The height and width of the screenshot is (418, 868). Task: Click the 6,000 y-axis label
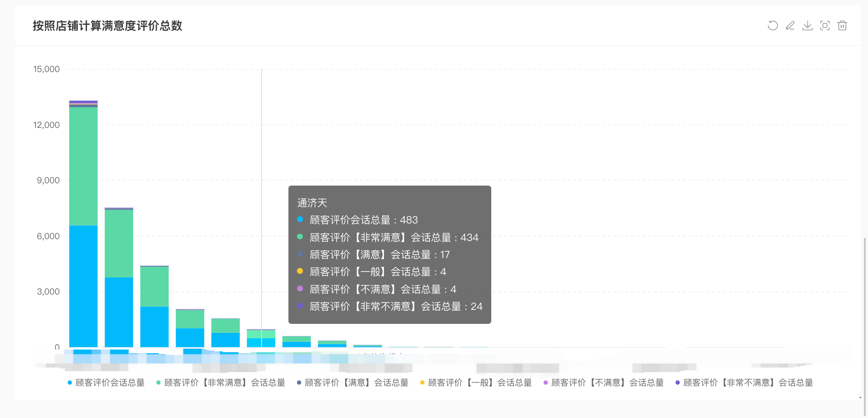[48, 236]
